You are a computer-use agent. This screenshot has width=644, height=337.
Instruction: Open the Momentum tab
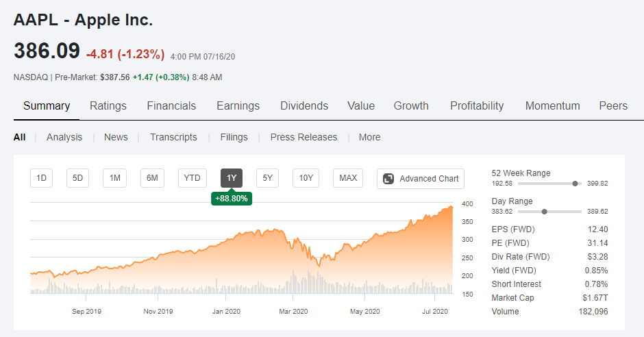(x=552, y=105)
